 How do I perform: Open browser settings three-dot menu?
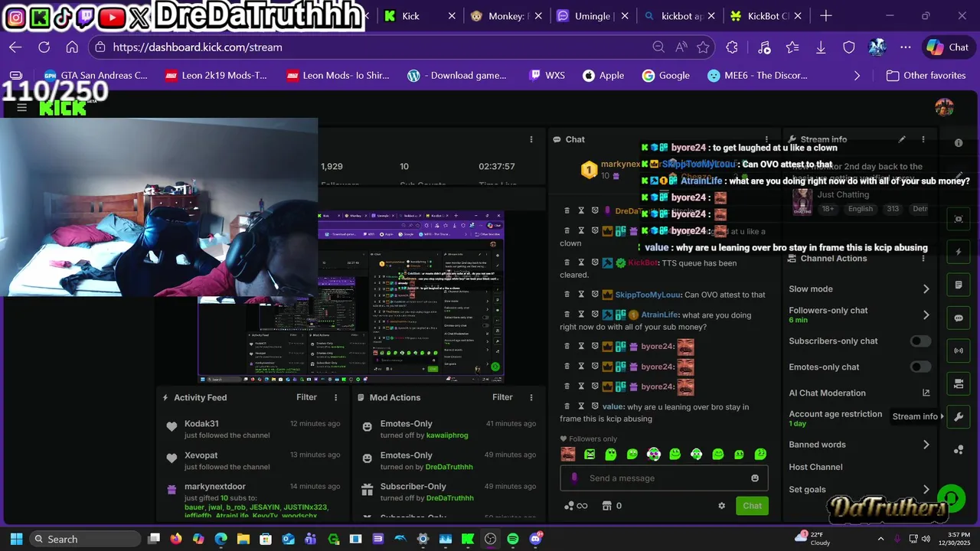[906, 47]
